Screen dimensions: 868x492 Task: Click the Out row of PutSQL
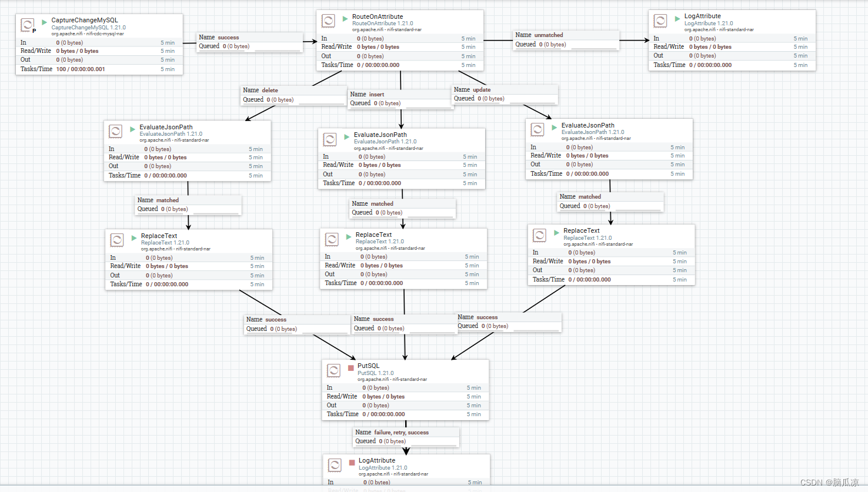[x=405, y=406]
